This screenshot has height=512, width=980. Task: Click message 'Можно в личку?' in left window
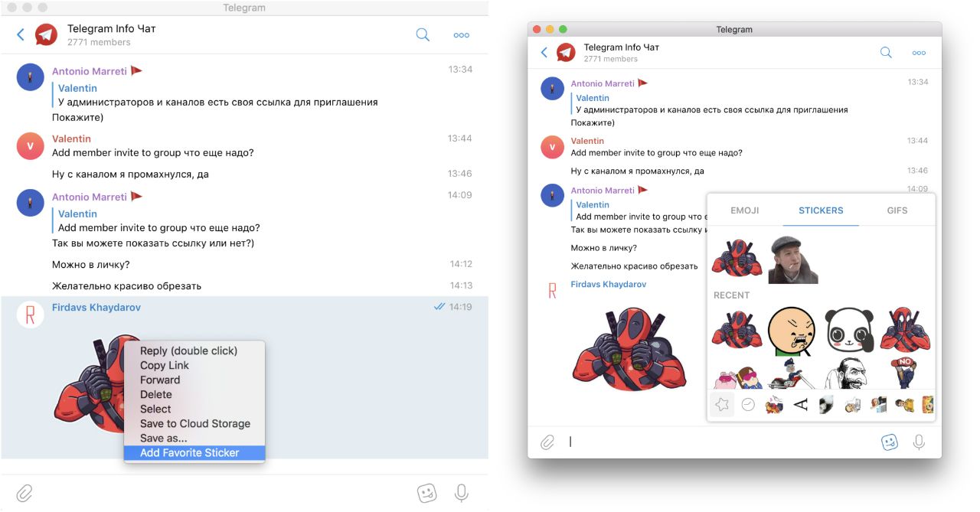click(x=90, y=265)
